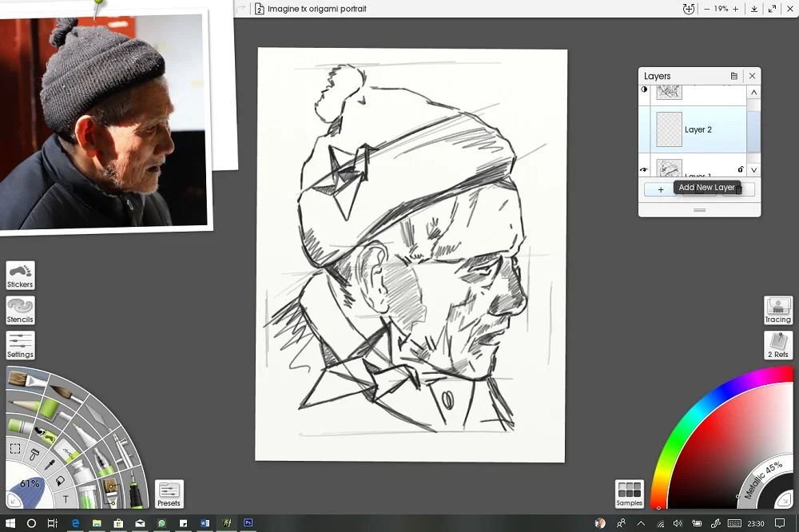The height and width of the screenshot is (532, 799).
Task: Select the Transform roller tool
Action: click(x=34, y=452)
